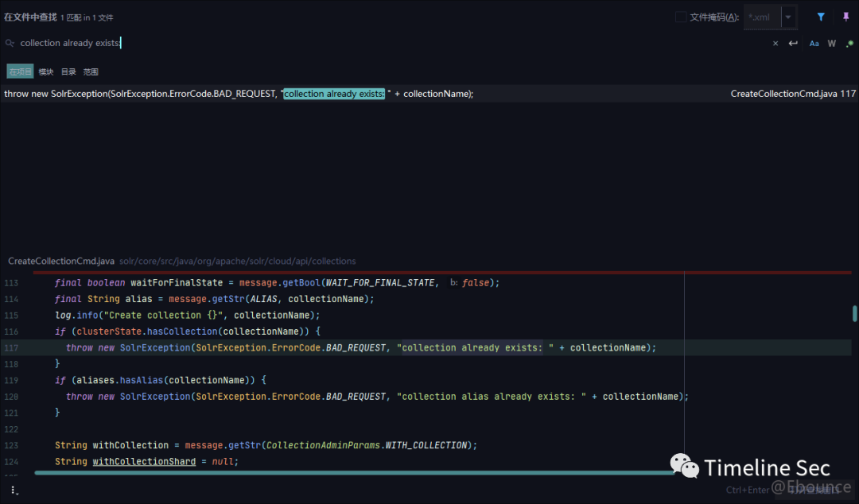Select the CreateCollectionCmd.java 117 search result
The height and width of the screenshot is (504, 859).
point(429,94)
